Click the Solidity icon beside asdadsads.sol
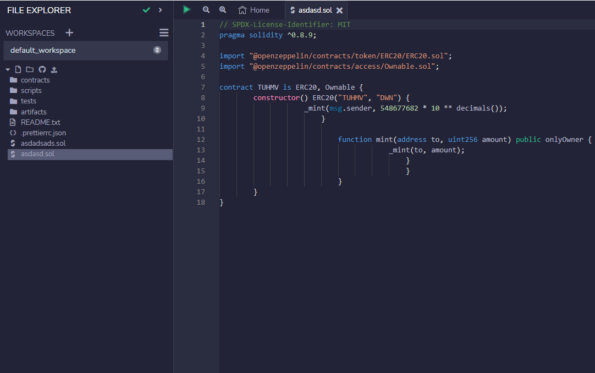This screenshot has width=595, height=373. [13, 143]
